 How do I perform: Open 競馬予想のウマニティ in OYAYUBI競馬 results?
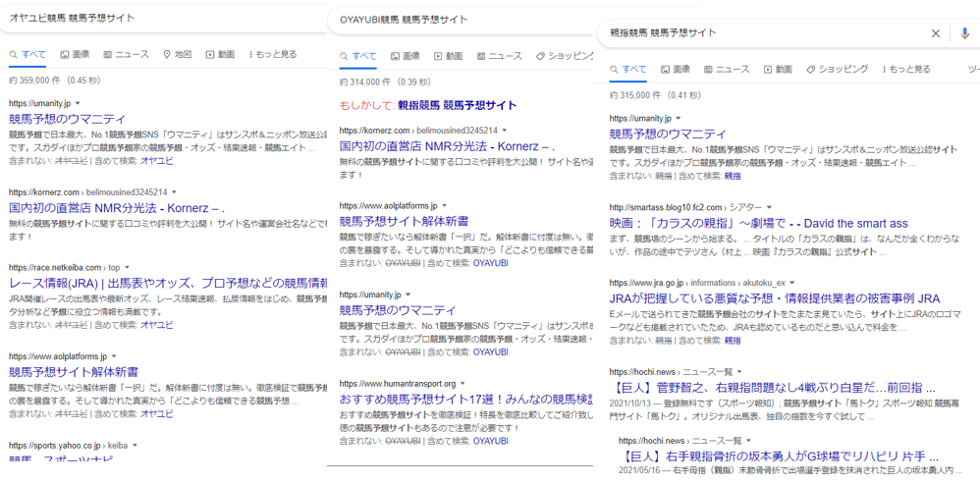pyautogui.click(x=398, y=310)
